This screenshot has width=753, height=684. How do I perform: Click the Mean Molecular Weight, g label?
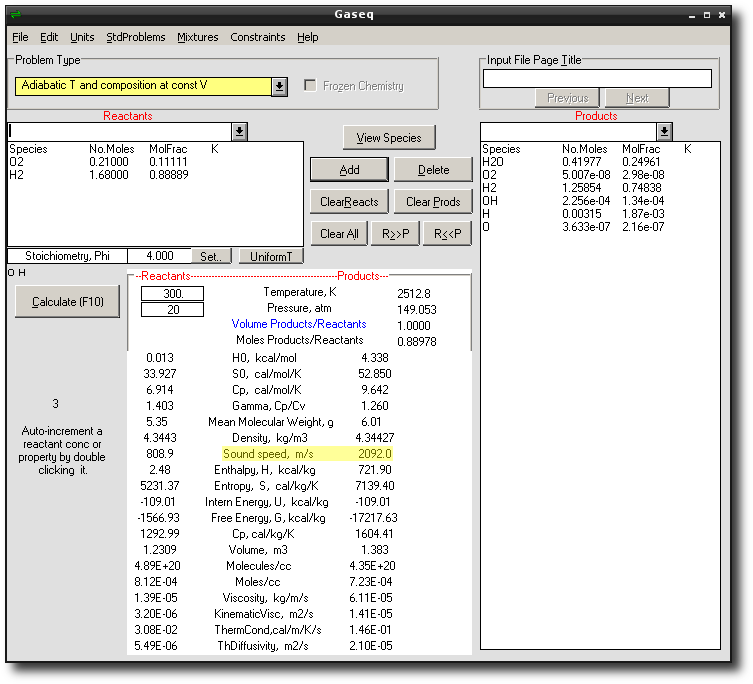271,422
